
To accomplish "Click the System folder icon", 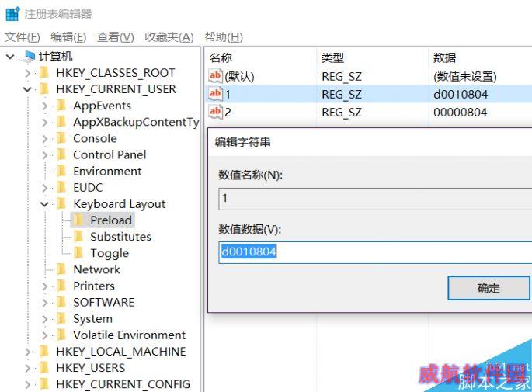I will click(61, 318).
